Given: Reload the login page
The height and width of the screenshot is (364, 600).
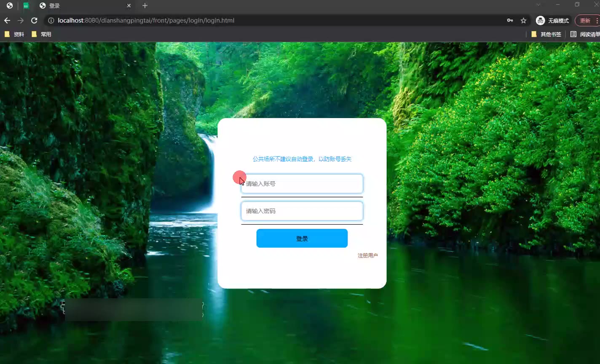Looking at the screenshot, I should pos(34,21).
